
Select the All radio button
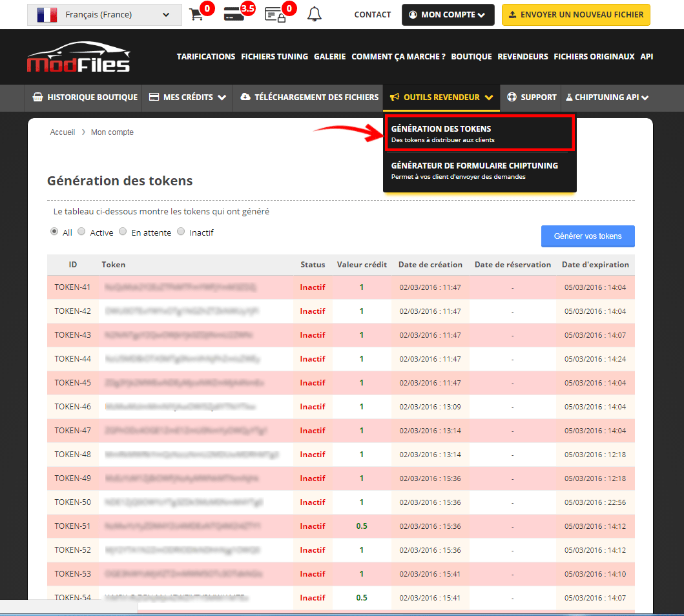(54, 232)
